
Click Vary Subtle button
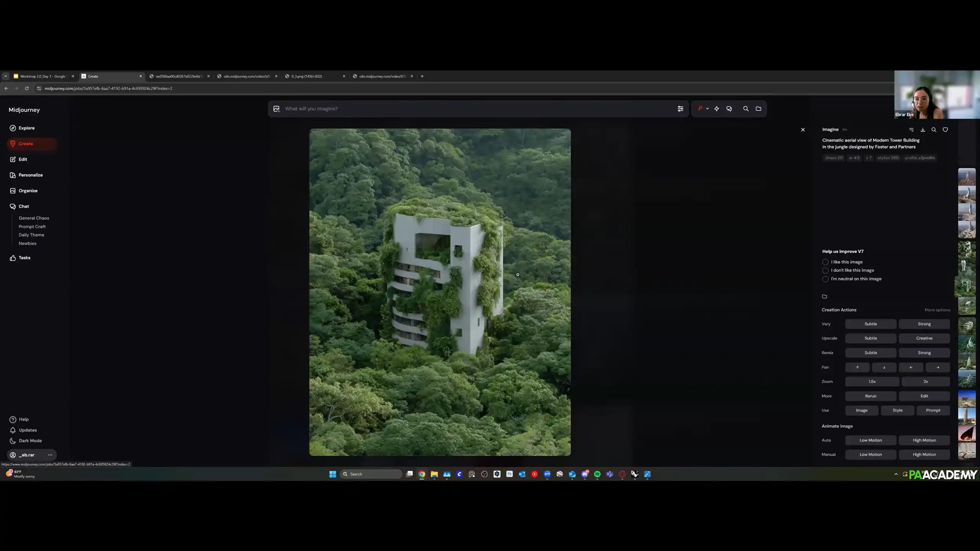(870, 324)
